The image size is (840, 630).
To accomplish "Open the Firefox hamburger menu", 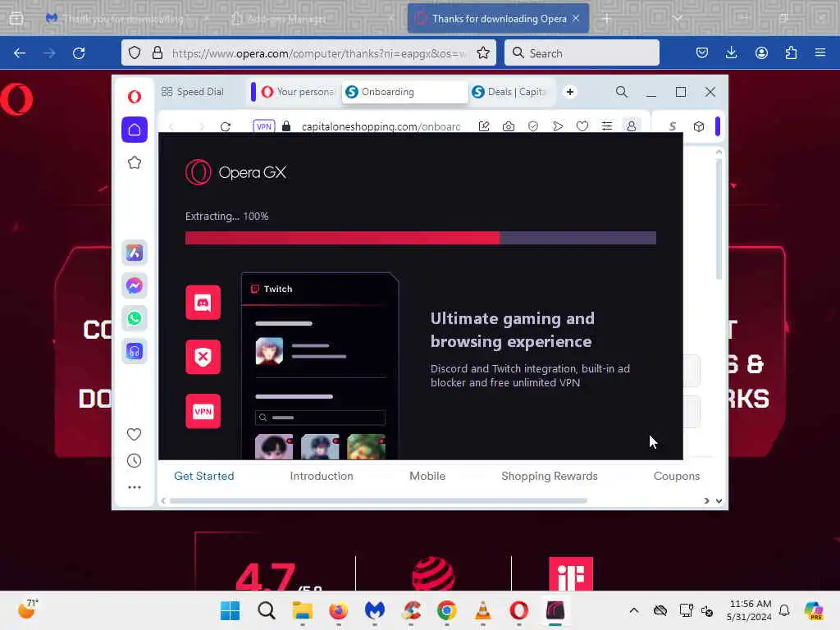I will (820, 53).
